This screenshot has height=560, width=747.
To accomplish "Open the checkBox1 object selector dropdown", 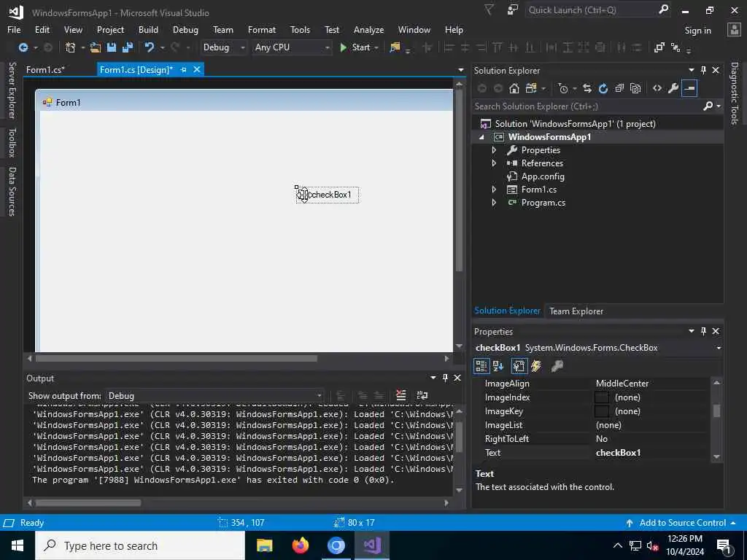I will pos(719,348).
